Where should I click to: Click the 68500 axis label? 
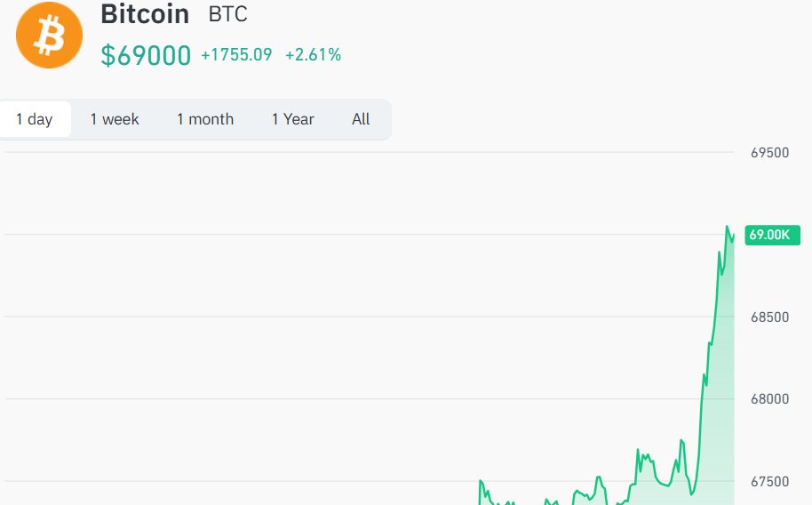coord(769,317)
